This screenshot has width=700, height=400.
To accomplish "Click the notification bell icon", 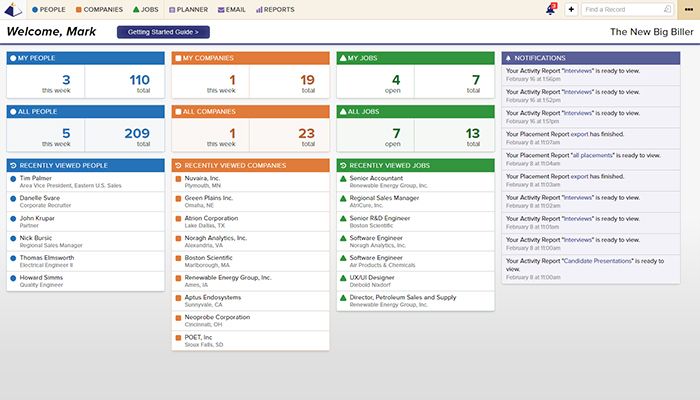I will tap(550, 9).
